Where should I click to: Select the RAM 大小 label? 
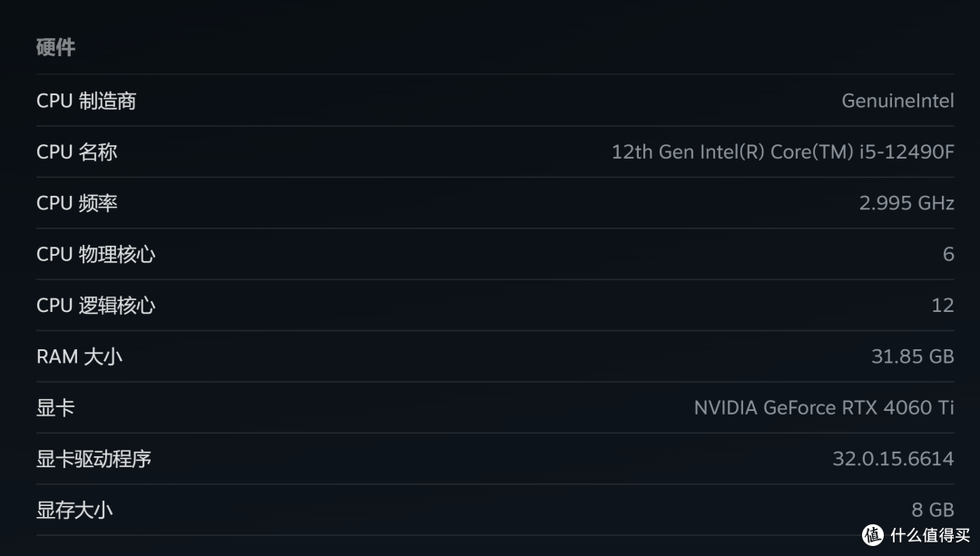click(79, 356)
